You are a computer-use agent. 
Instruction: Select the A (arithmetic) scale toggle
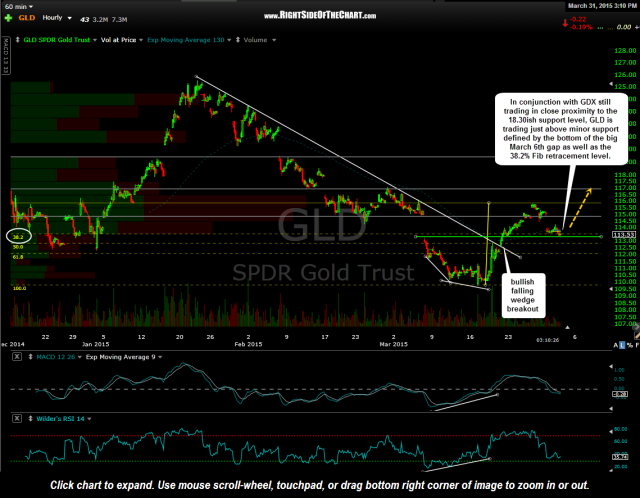(x=616, y=345)
